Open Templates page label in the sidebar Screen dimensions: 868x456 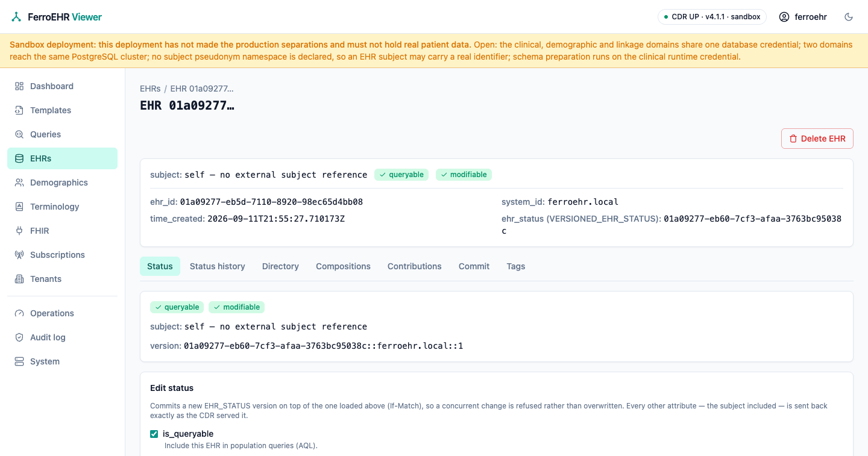51,110
